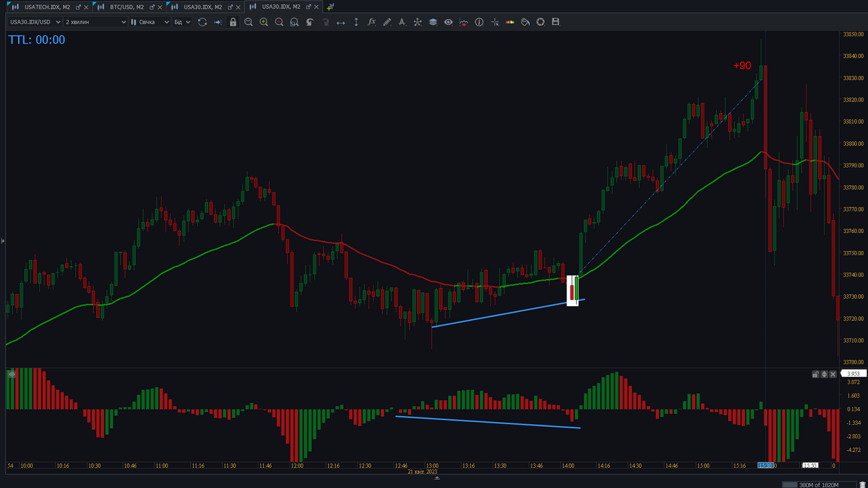Image resolution: width=868 pixels, height=488 pixels.
Task: Close the BTC/USD, M2 tab
Action: [159, 7]
